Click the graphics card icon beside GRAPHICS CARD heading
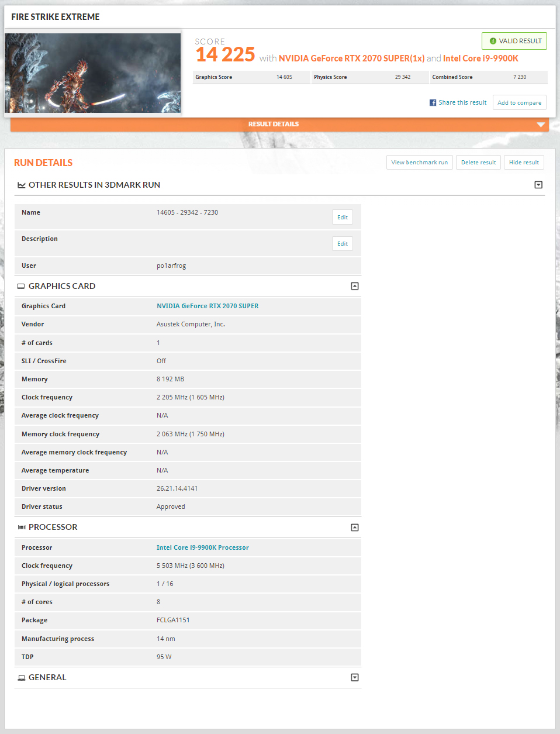 tap(21, 286)
